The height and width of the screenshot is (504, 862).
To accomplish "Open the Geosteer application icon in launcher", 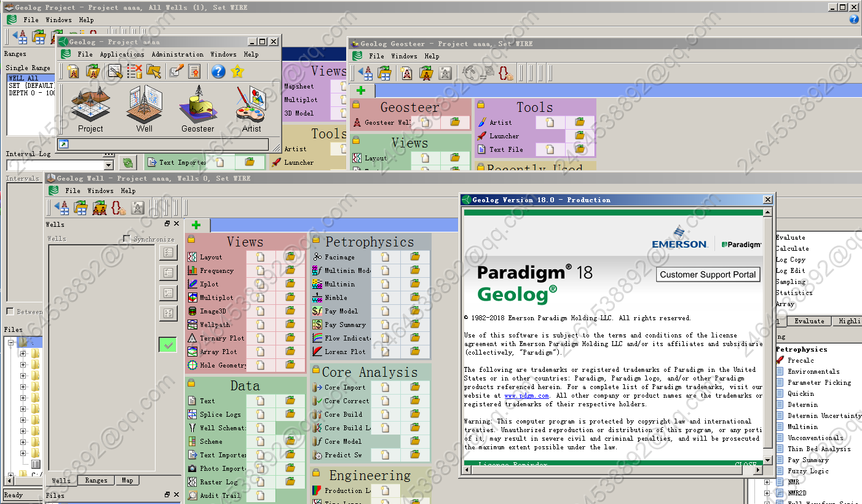I will click(x=198, y=109).
